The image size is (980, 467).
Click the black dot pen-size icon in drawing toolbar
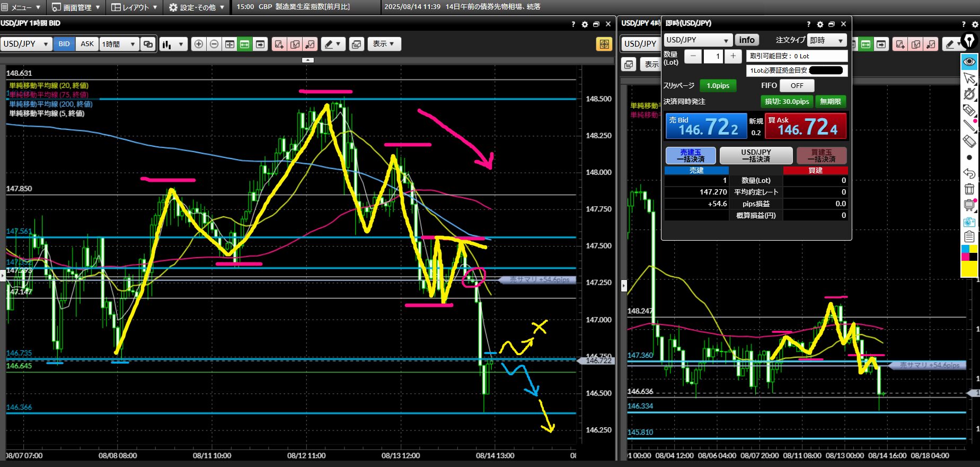tap(969, 157)
